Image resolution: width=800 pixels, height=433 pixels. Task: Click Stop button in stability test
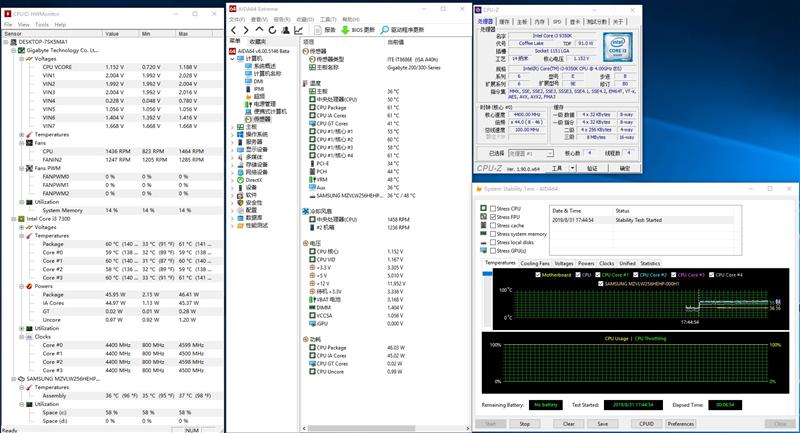coord(524,424)
